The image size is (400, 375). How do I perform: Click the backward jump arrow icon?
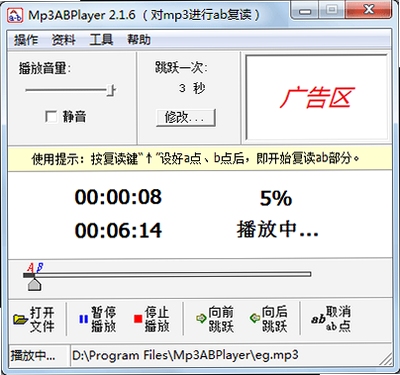coord(255,318)
